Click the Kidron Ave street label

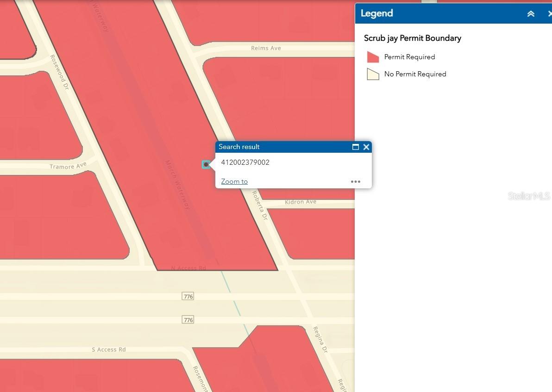point(301,202)
